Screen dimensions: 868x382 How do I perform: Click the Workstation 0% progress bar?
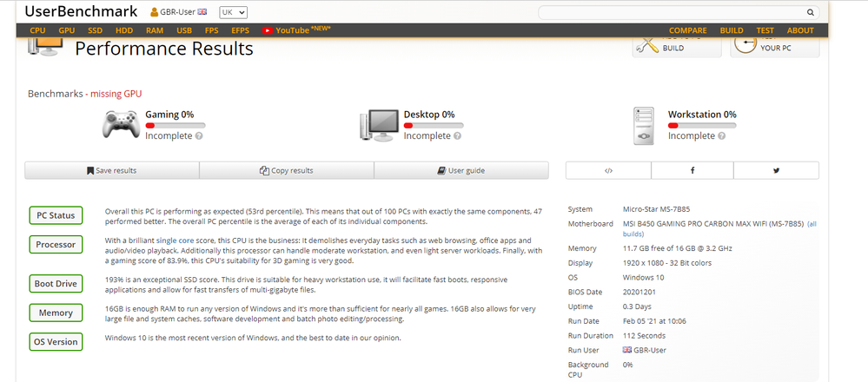coord(702,126)
